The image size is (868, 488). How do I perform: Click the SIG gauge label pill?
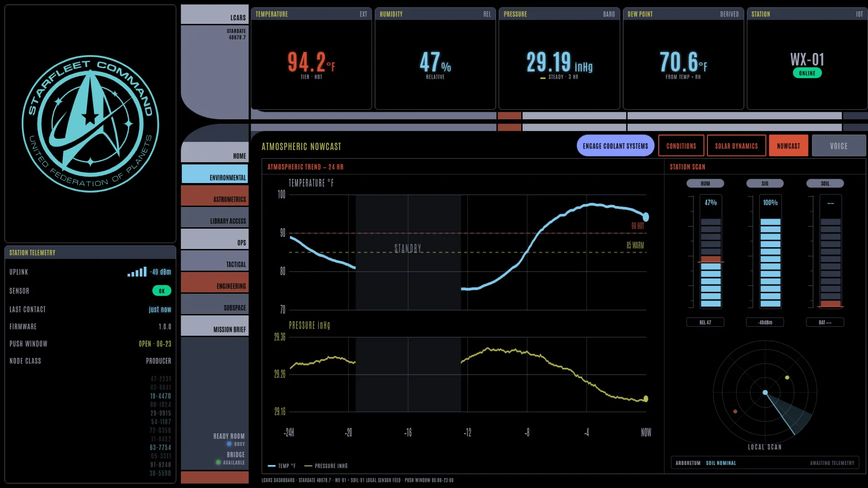(765, 183)
